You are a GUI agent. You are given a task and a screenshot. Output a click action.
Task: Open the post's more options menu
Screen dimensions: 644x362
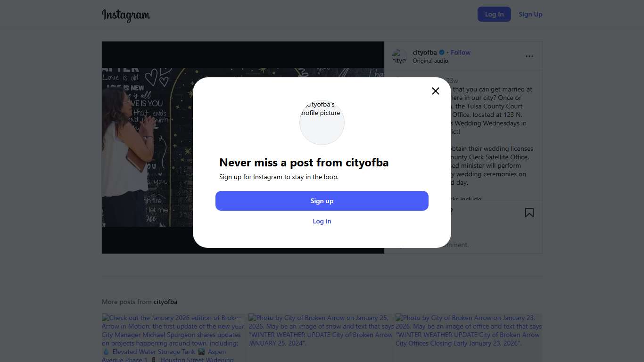(529, 56)
